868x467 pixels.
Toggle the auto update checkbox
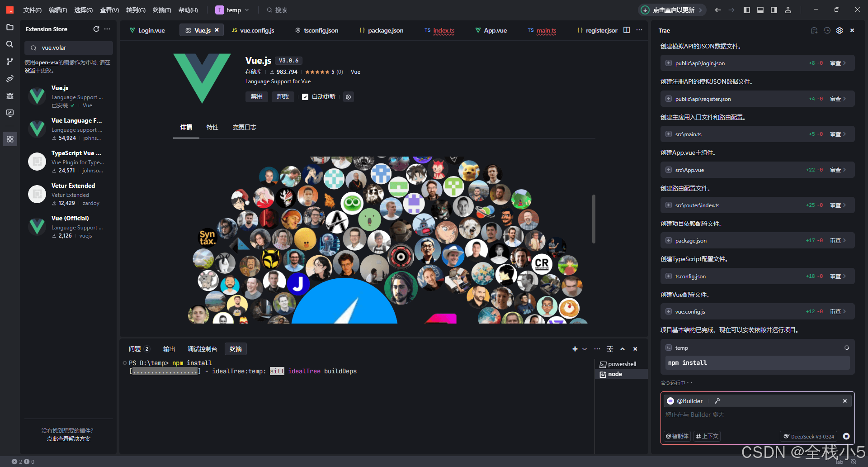point(305,97)
